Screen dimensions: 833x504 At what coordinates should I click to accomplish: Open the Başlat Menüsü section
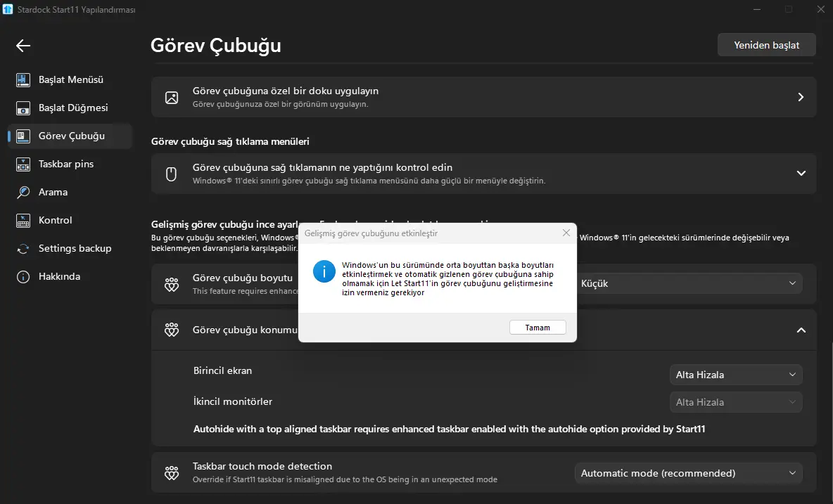[x=70, y=79]
